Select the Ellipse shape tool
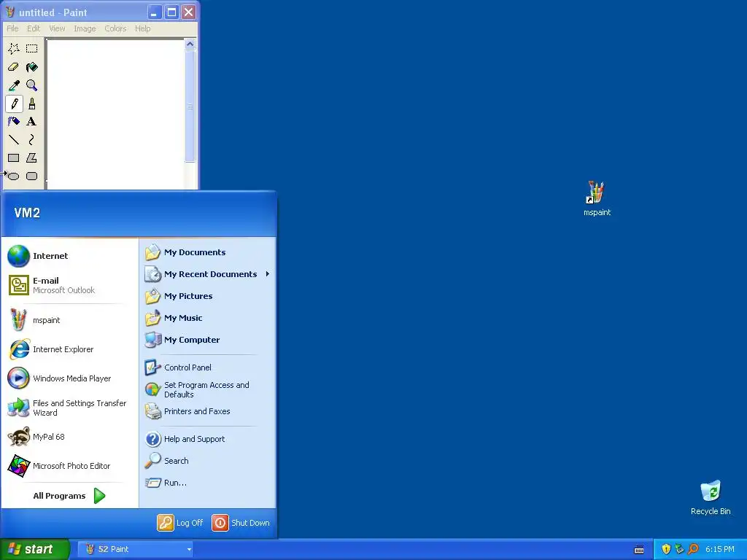 14,176
